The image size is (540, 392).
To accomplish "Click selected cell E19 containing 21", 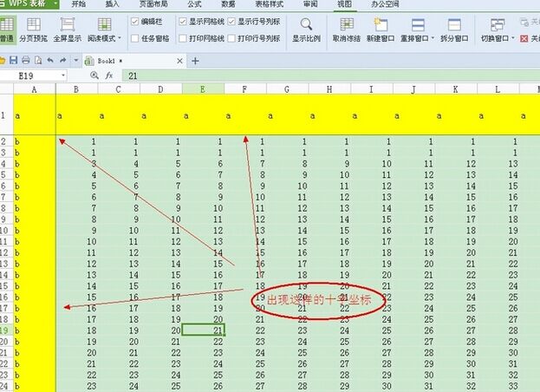I will pos(203,330).
